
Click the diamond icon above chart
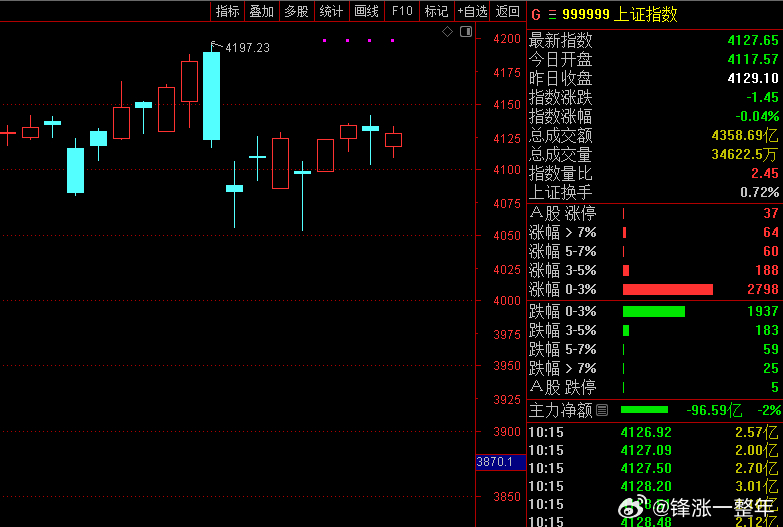coord(447,32)
